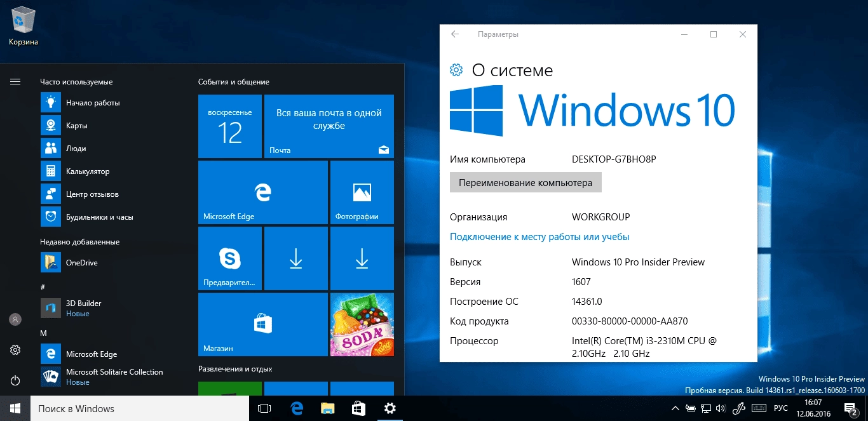Close the Параметры window
Viewport: 868px width, 421px height.
click(x=743, y=34)
